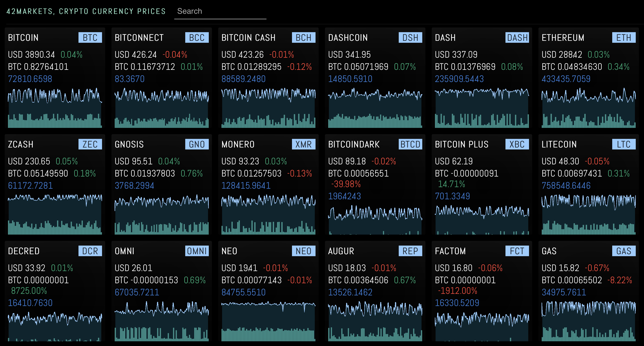Image resolution: width=644 pixels, height=346 pixels.
Task: Click the BTC 0.01376969 Dash value
Action: (x=465, y=67)
